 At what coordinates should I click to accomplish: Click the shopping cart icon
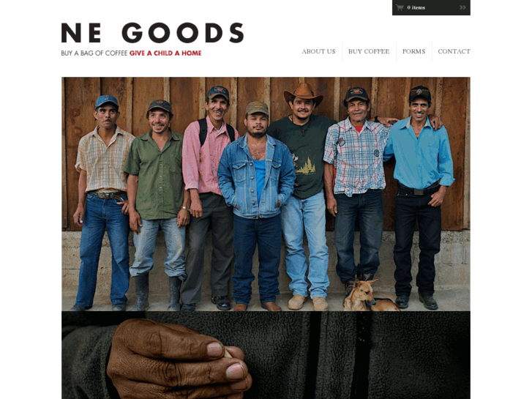(400, 7)
